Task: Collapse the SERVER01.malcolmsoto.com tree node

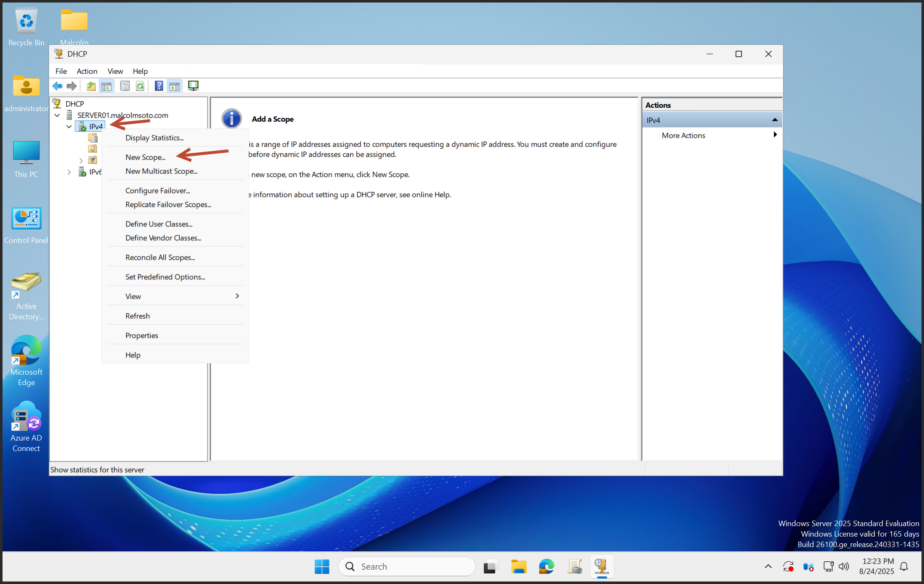Action: click(x=57, y=115)
